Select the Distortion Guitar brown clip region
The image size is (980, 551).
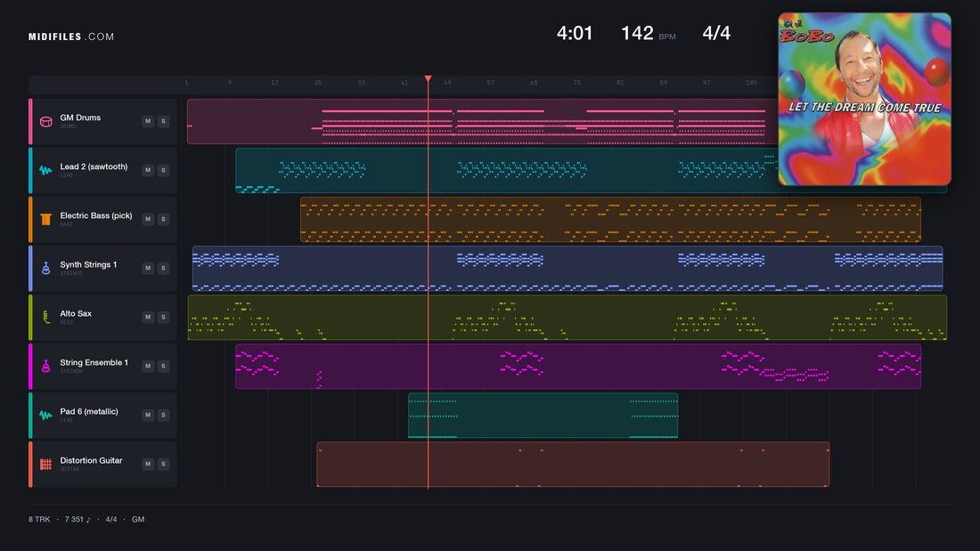point(573,464)
